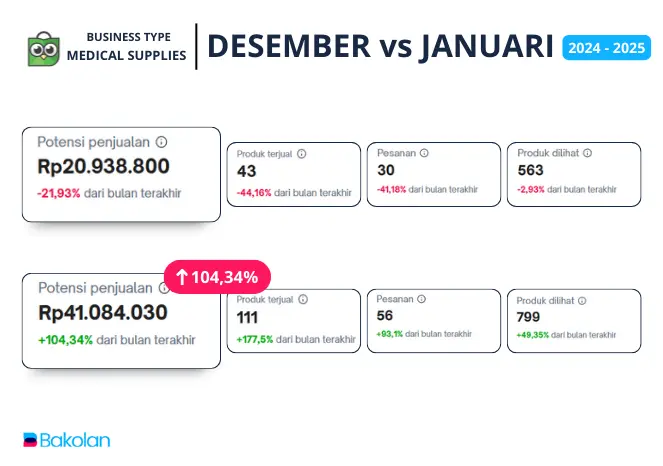Viewport: 663px width, 466px height.
Task: Select the Rp20.938.800 sales potential card
Action: 120,173
